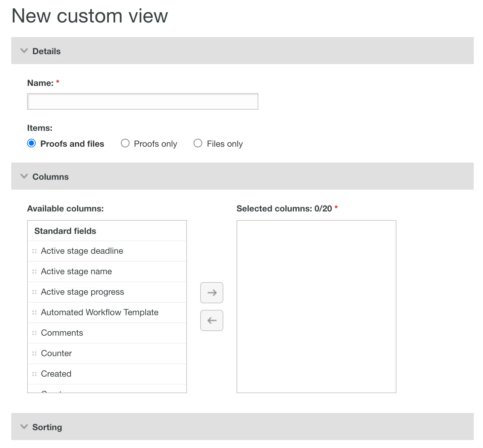483x448 pixels.
Task: Click drag handle beside Counter
Action: pyautogui.click(x=34, y=354)
